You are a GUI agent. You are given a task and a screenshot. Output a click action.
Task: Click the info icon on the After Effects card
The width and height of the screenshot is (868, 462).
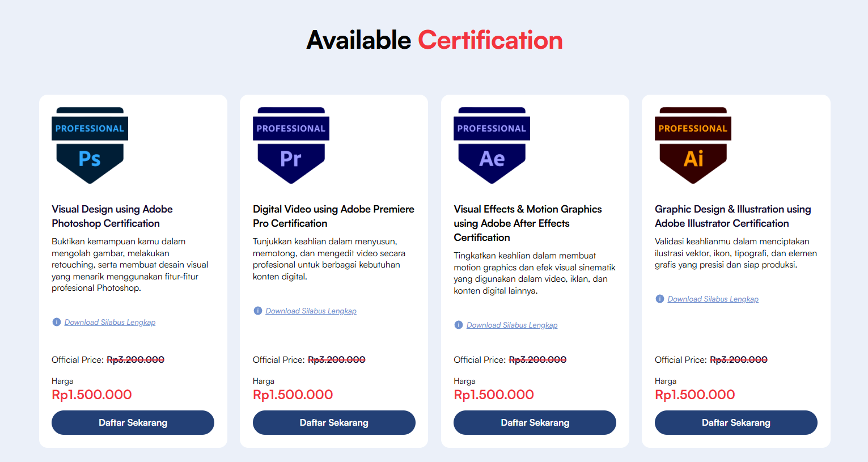458,325
